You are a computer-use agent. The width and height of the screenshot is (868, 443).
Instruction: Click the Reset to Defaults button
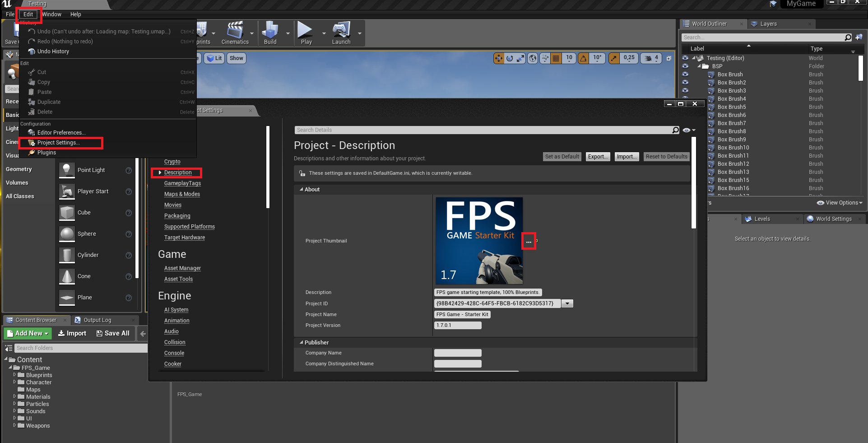click(666, 157)
